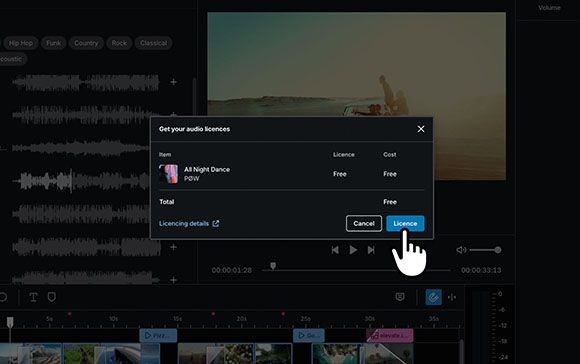Click the timeline playhead at the start

point(10,322)
